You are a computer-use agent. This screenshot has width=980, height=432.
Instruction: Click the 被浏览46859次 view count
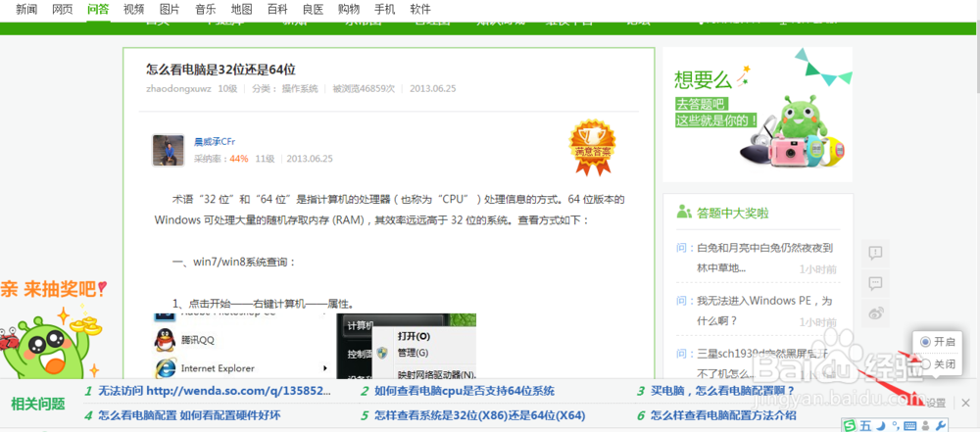click(x=364, y=89)
